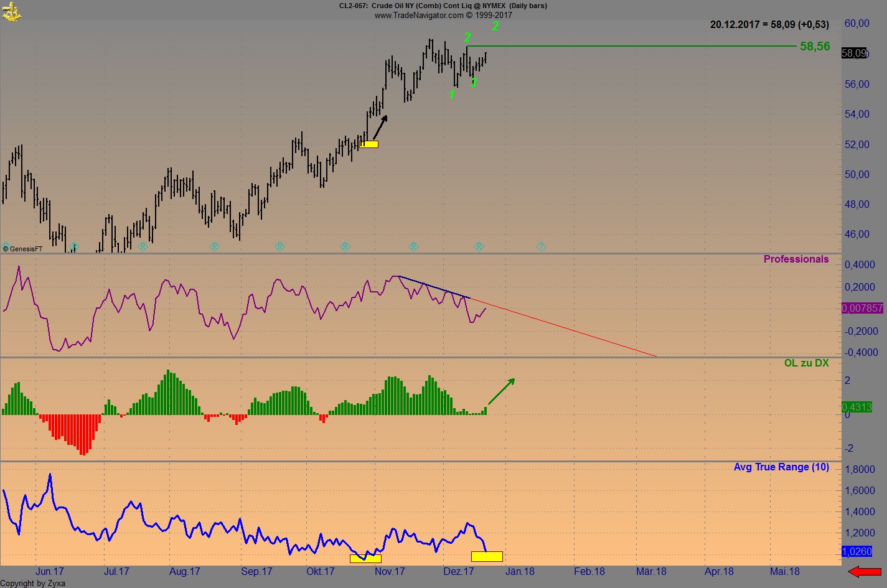The width and height of the screenshot is (887, 588).
Task: Click the 20.12.2017 = 58,09 quote readout
Action: [x=769, y=24]
